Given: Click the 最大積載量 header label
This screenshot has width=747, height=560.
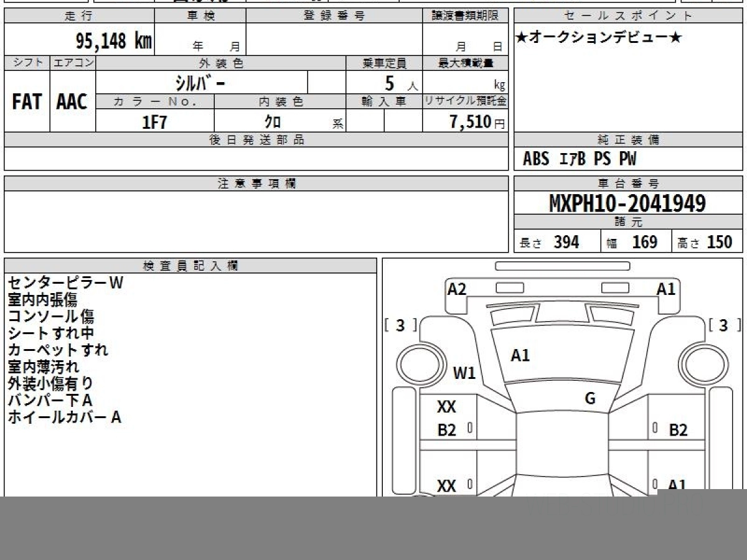Looking at the screenshot, I should pyautogui.click(x=466, y=63).
